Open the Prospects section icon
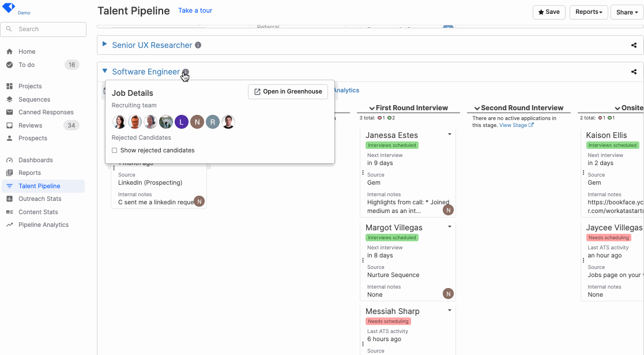The height and width of the screenshot is (355, 644). pyautogui.click(x=8, y=138)
